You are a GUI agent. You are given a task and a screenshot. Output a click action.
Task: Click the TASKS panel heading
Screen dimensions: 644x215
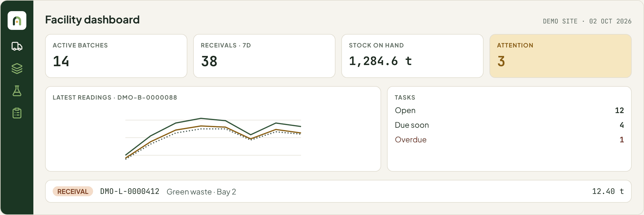coord(405,98)
